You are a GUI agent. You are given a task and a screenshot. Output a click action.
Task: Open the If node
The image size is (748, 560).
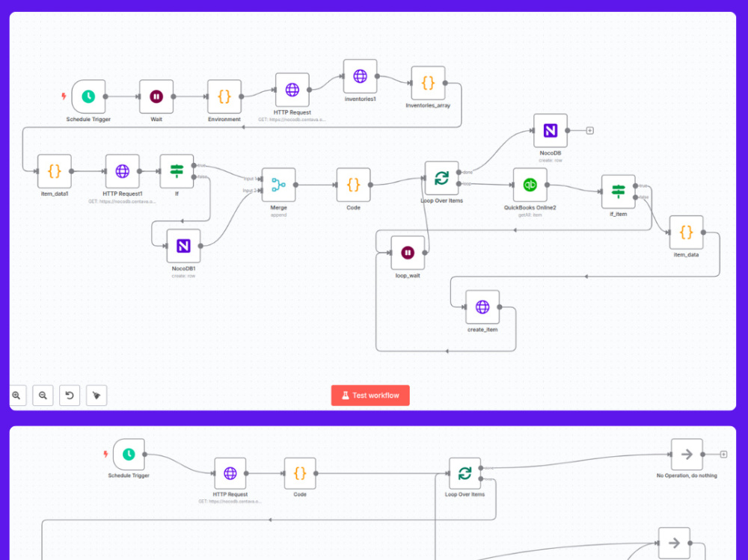177,171
